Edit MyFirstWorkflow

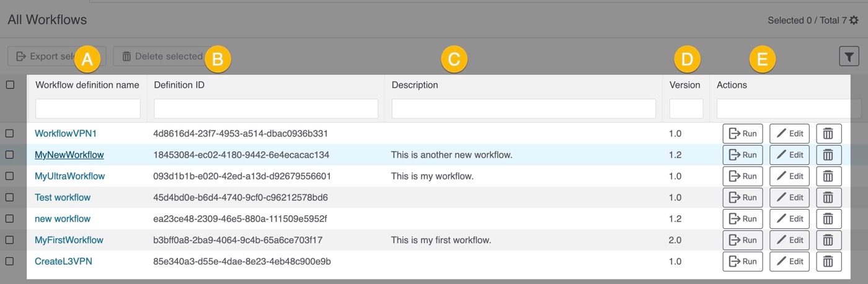[x=790, y=240]
